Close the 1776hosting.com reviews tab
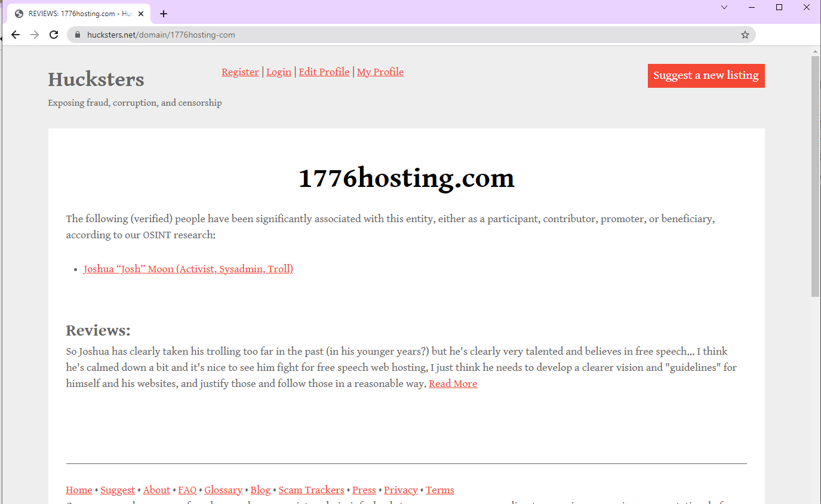The height and width of the screenshot is (504, 821). coord(141,14)
